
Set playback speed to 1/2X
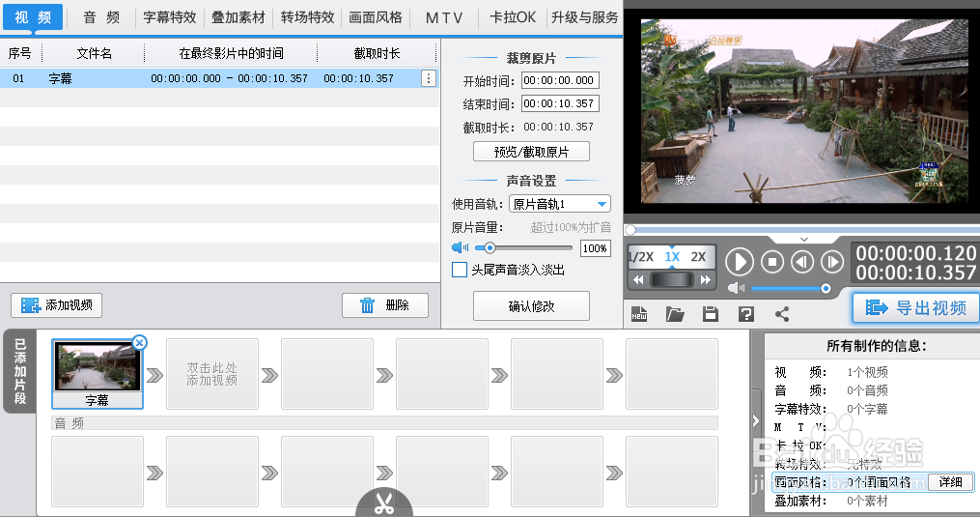[641, 257]
